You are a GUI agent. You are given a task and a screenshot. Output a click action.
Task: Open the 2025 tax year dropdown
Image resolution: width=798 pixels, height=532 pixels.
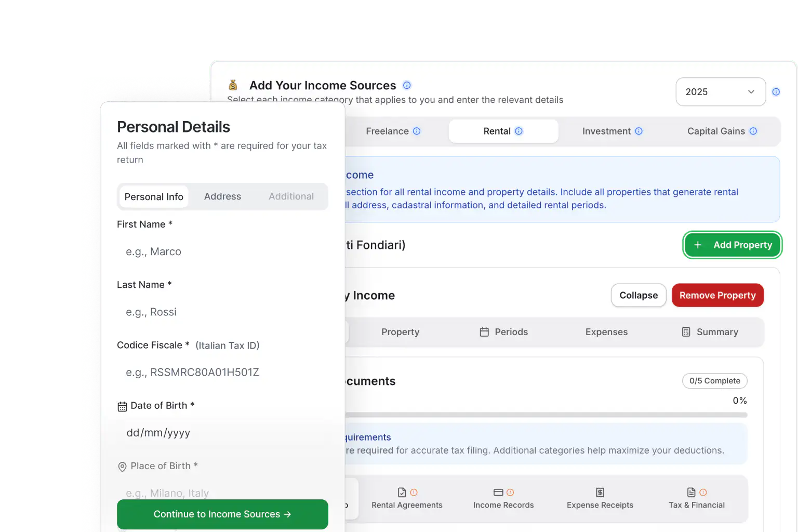[721, 91]
